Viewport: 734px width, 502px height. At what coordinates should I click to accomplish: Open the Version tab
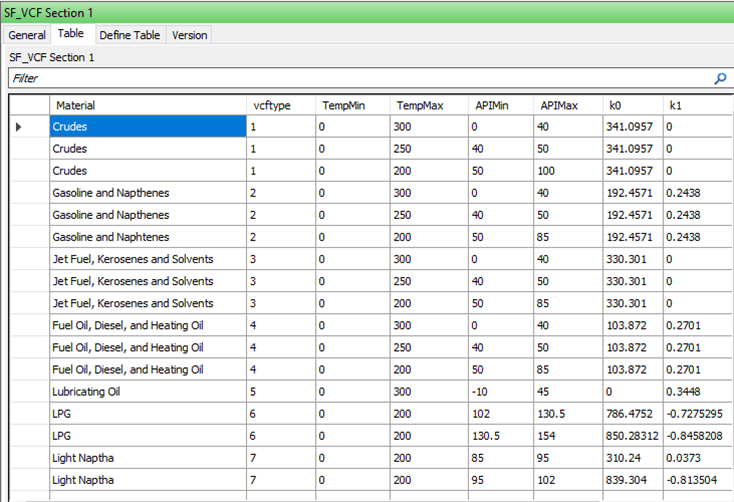tap(189, 35)
